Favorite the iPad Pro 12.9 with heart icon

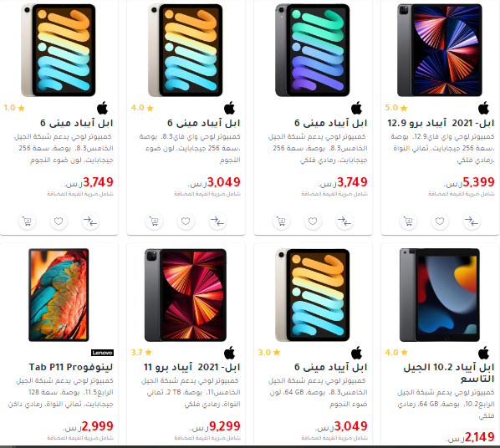click(440, 221)
